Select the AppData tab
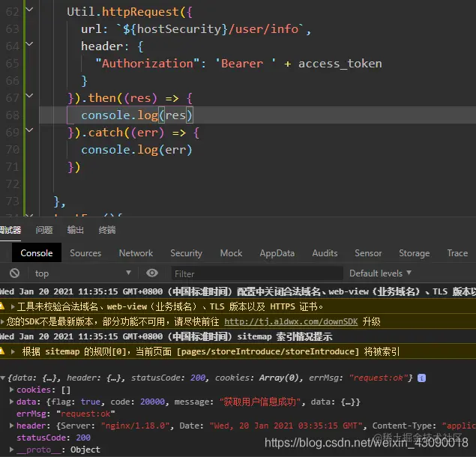476x457 pixels. point(277,252)
